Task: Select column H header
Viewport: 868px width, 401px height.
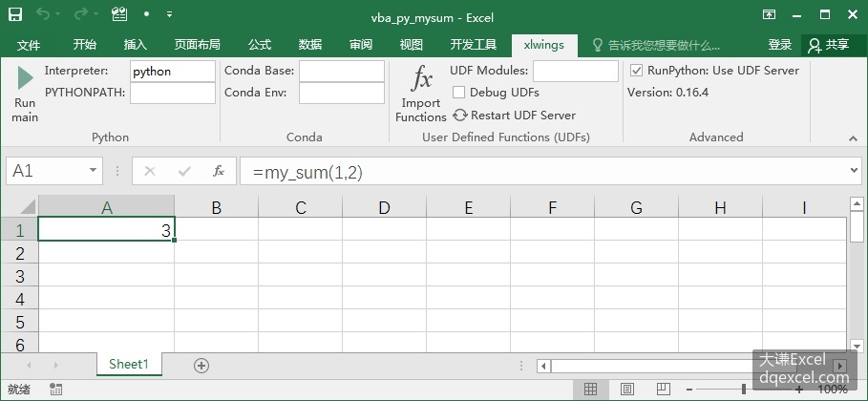Action: [x=720, y=207]
